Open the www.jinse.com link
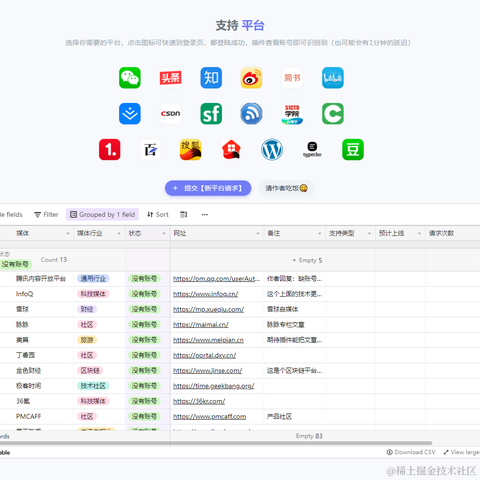The height and width of the screenshot is (480, 480). click(x=207, y=371)
